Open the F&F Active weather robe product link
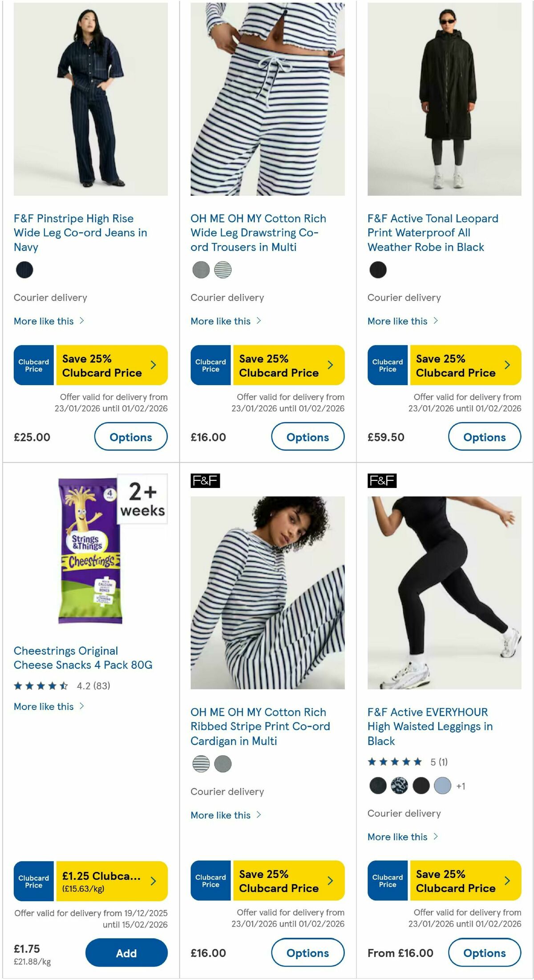This screenshot has height=980, width=534. pyautogui.click(x=433, y=233)
